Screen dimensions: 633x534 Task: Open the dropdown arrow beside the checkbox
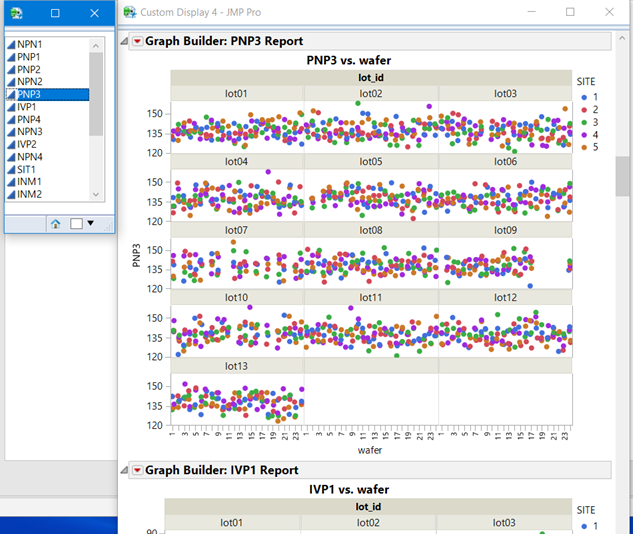[91, 223]
